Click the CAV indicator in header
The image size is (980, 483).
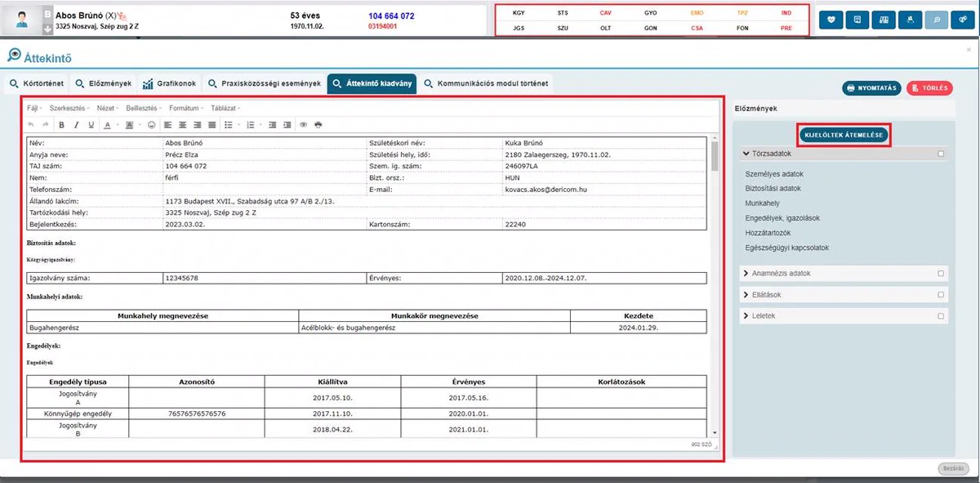605,13
